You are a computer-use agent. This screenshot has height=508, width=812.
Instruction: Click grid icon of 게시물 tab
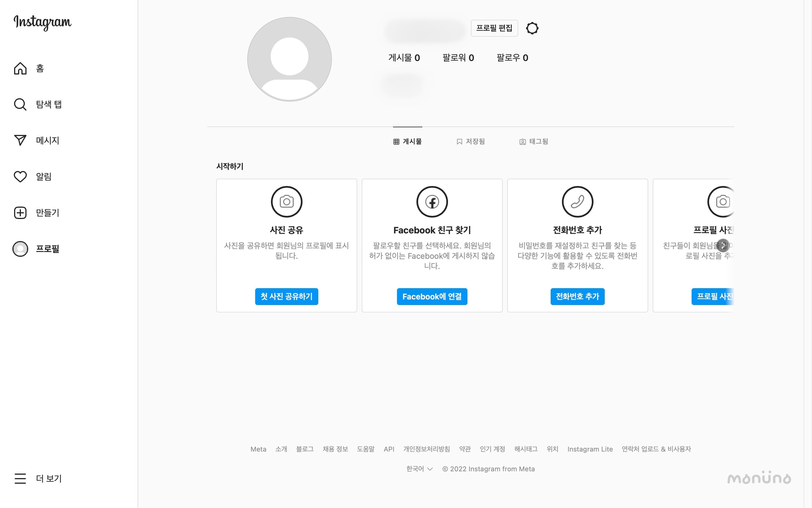point(396,142)
